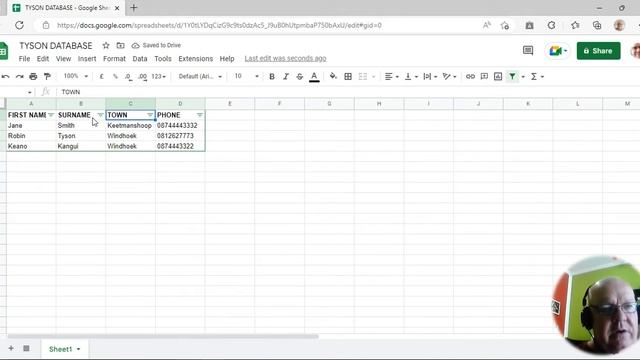Activate the paint format tool
The width and height of the screenshot is (640, 360).
point(47,76)
